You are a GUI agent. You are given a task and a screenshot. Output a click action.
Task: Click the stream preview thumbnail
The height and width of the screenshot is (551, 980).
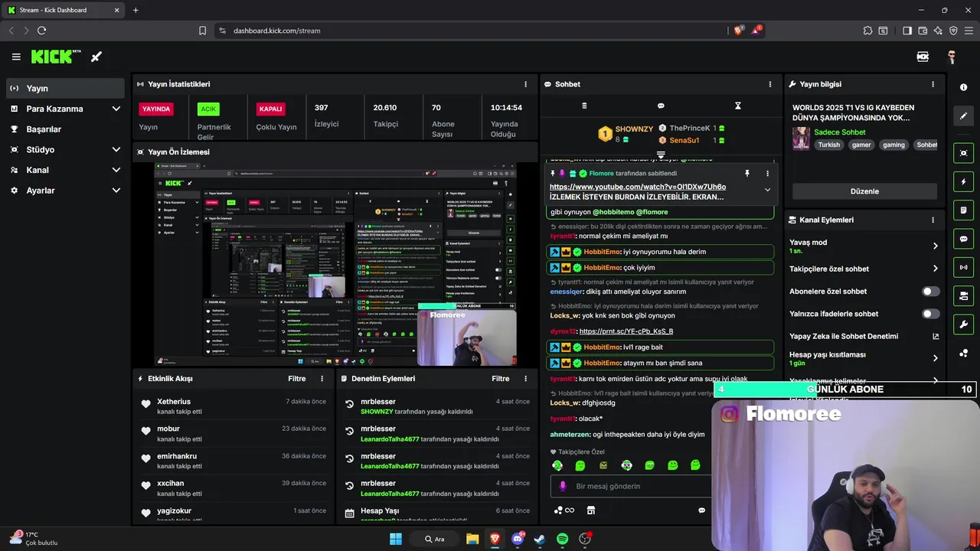(x=335, y=264)
